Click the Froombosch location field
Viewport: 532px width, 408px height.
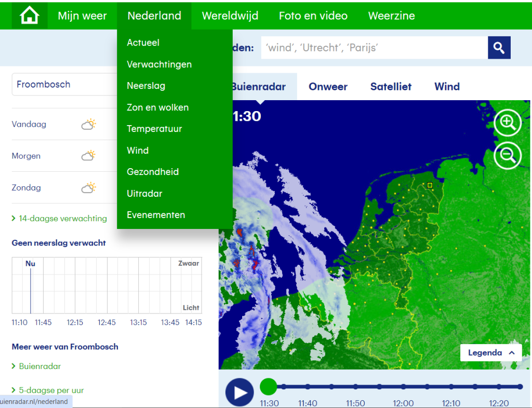(64, 85)
